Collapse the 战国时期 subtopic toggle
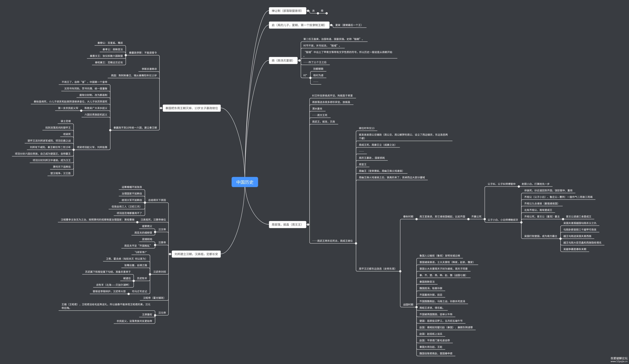This screenshot has width=629, height=364. point(416,307)
